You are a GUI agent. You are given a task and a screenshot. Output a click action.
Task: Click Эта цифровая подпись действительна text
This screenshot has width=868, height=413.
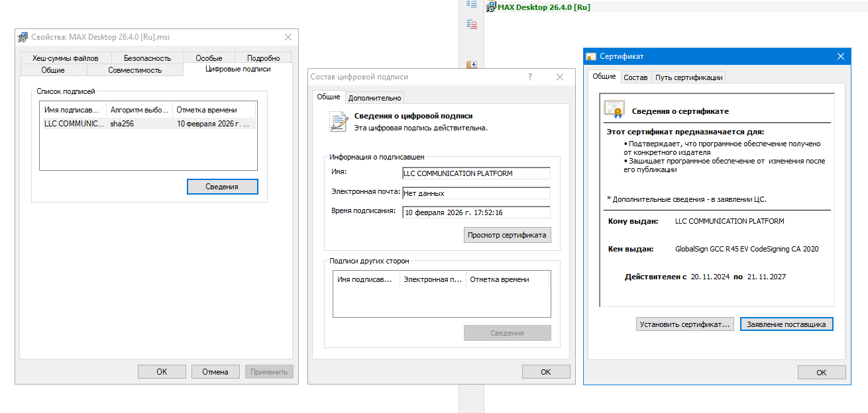[421, 128]
